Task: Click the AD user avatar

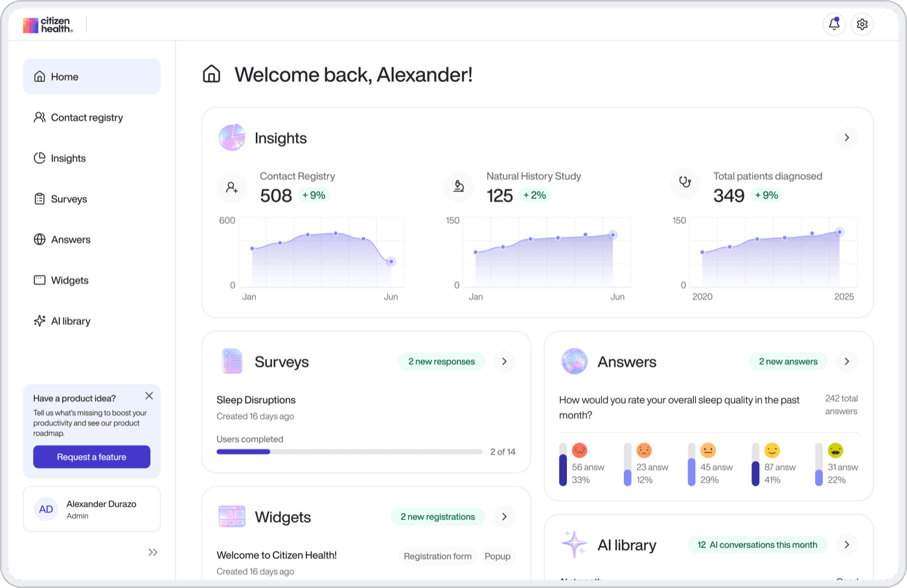Action: pos(46,509)
